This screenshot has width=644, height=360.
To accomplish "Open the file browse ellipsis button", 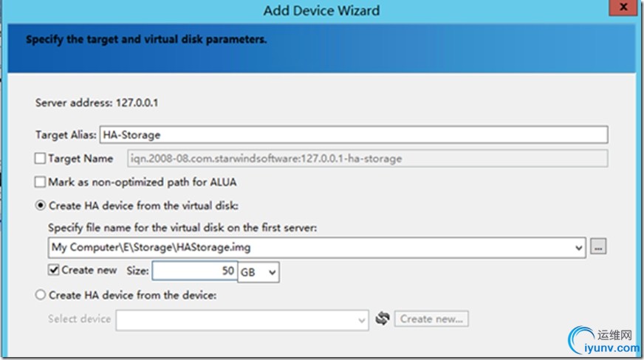I will pos(598,247).
